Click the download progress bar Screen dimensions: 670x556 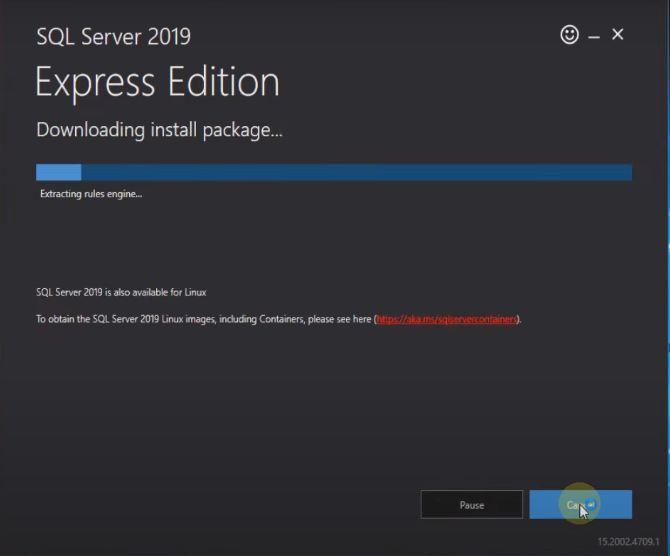pyautogui.click(x=334, y=172)
